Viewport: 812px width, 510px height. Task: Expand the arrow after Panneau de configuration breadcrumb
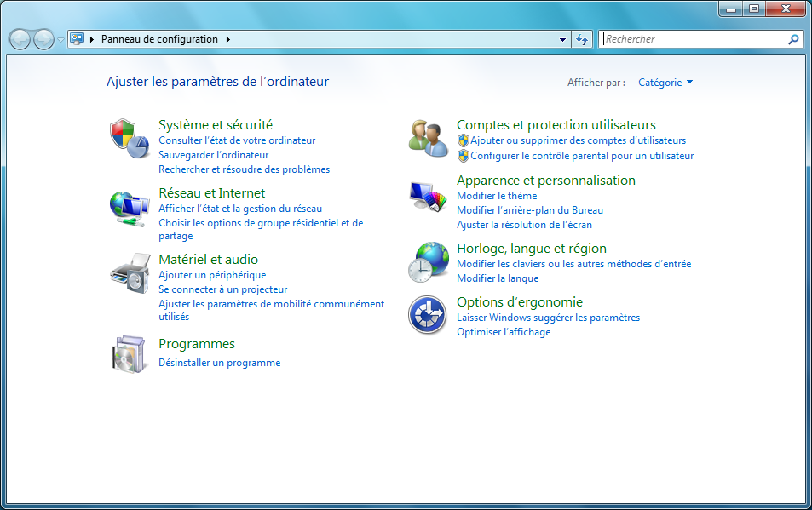227,39
